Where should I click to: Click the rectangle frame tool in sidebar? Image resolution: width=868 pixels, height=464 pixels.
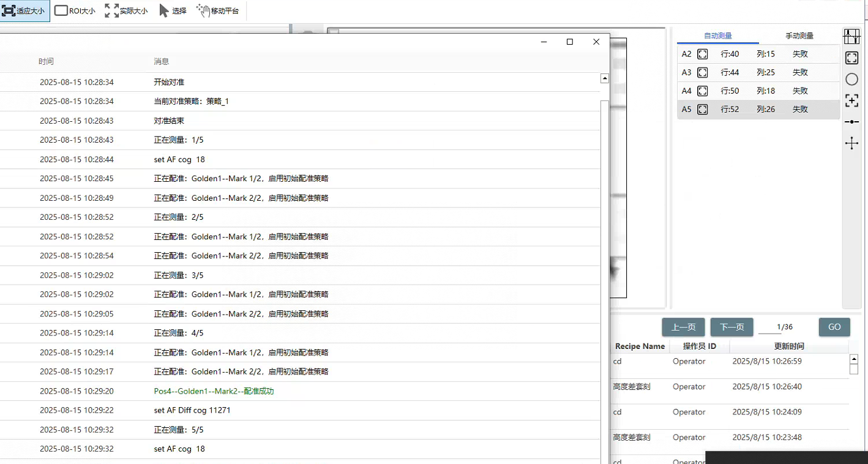[x=851, y=58]
